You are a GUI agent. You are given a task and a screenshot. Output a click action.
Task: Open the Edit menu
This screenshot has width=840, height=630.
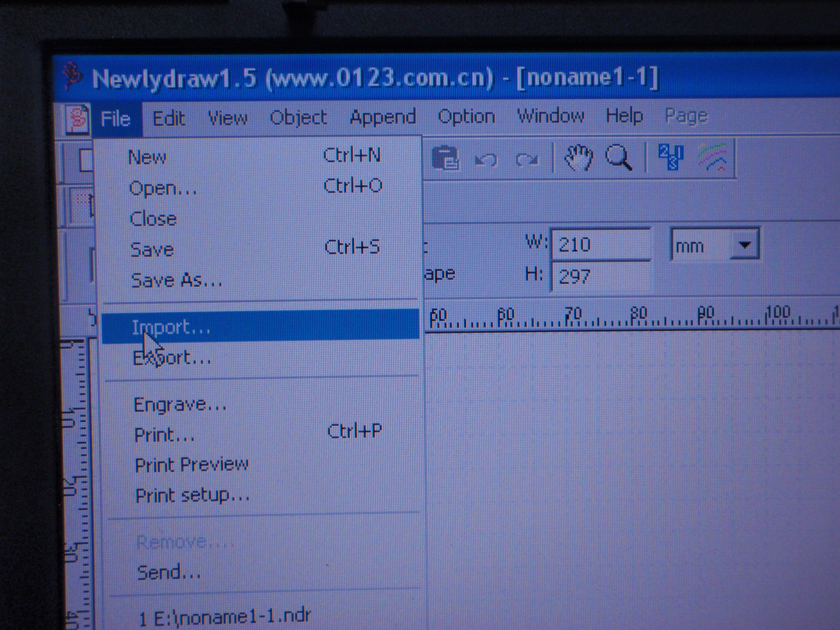[169, 119]
